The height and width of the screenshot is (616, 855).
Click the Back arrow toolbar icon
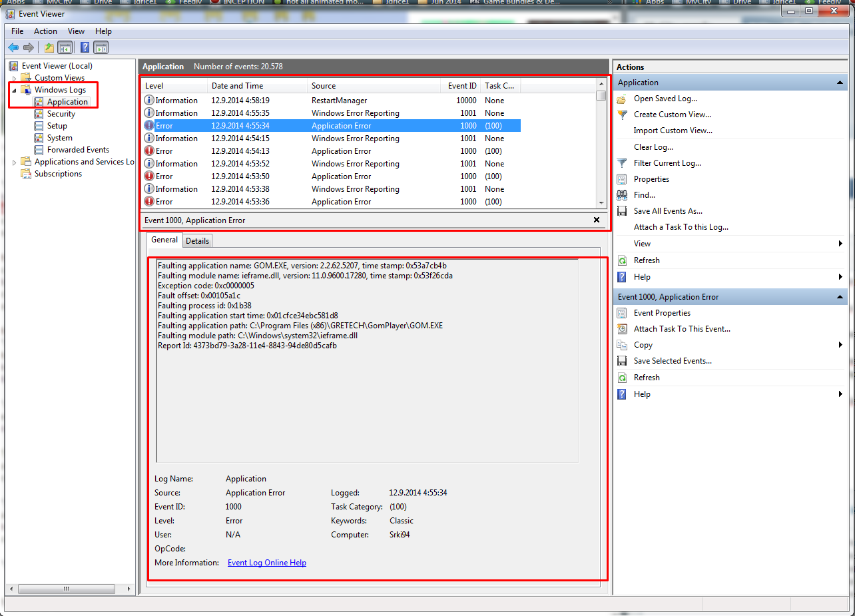[13, 47]
